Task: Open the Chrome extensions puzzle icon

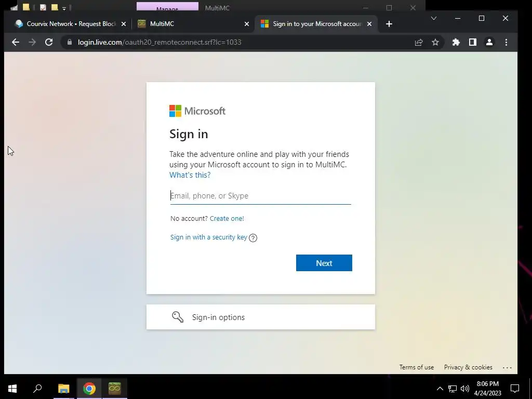Action: point(456,42)
